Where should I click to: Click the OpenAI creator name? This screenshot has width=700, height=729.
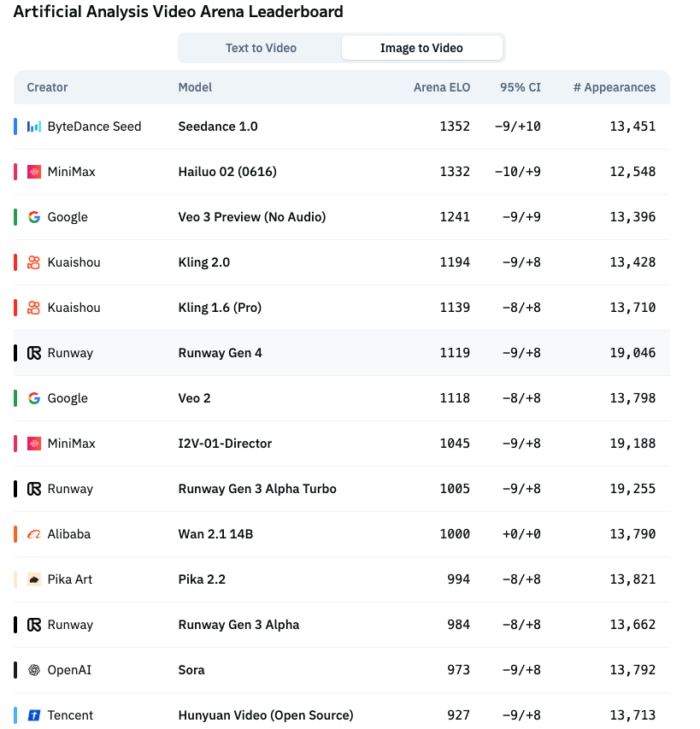(x=69, y=670)
